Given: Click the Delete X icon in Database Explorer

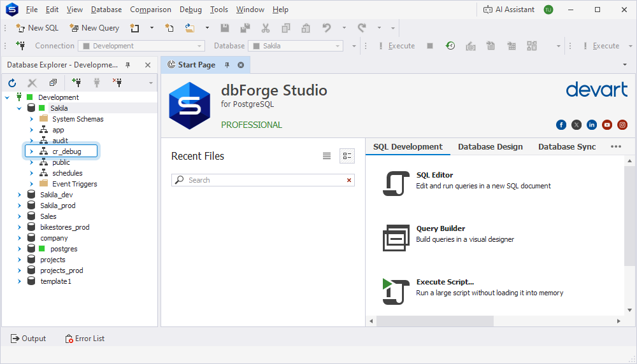Looking at the screenshot, I should tap(32, 83).
